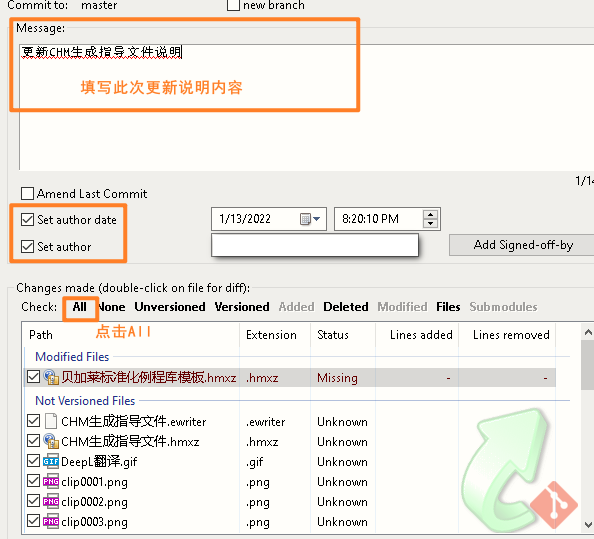This screenshot has width=594, height=539.
Task: Click the hmxz icon of CHM生成指导文件.hmxz
Action: [51, 441]
